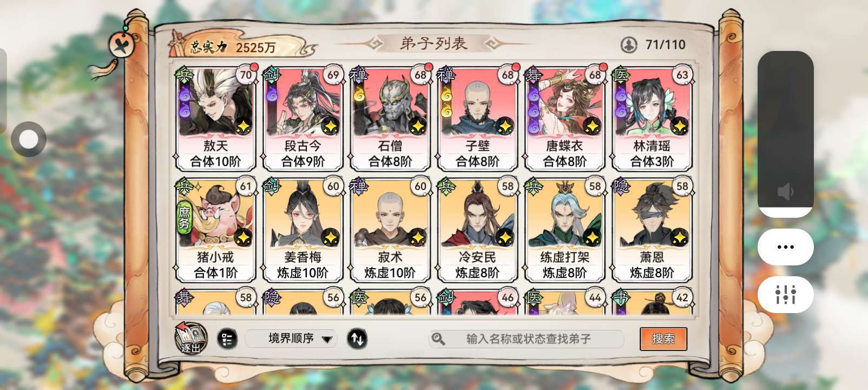Toggle the list view mode icon
Image resolution: width=868 pixels, height=390 pixels.
click(227, 339)
